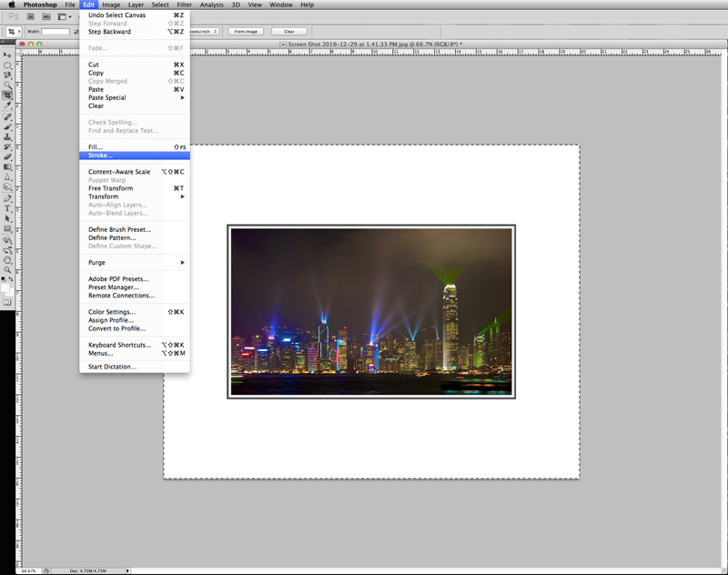
Task: Click the Apple menu icon
Action: click(x=11, y=5)
